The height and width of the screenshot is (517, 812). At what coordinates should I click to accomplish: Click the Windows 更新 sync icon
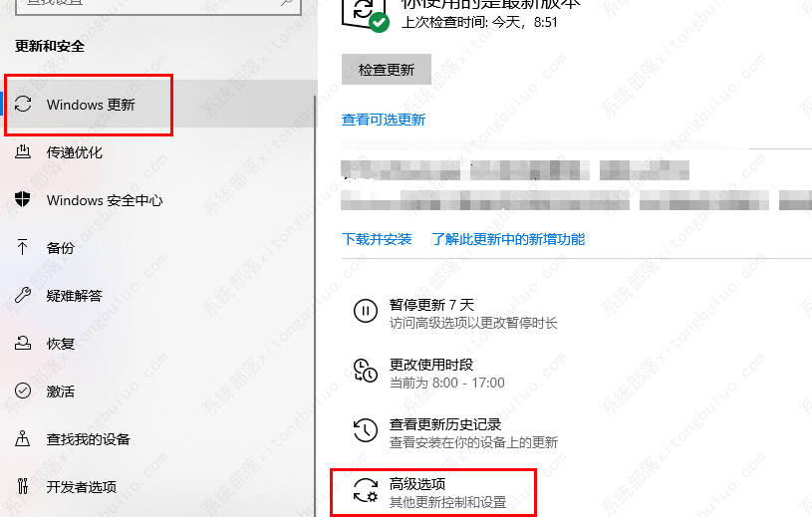pyautogui.click(x=23, y=104)
